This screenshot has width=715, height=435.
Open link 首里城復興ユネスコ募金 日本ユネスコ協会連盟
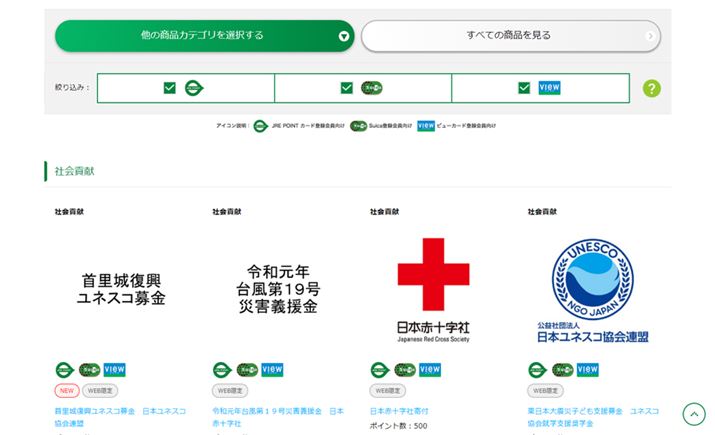click(x=120, y=417)
